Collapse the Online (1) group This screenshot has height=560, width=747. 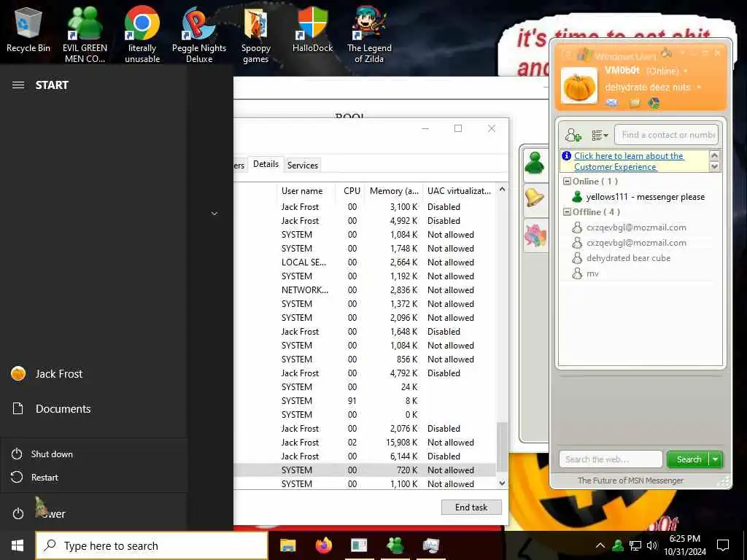(567, 182)
